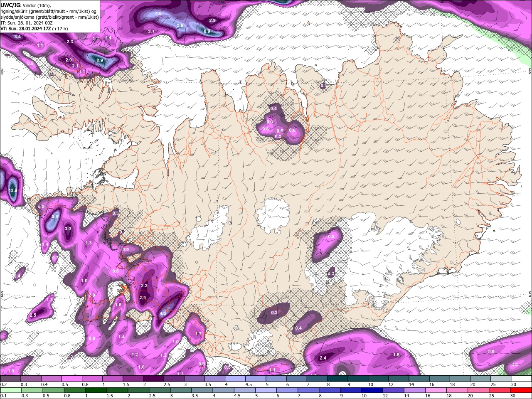Click the 'rigning/skúrir' legend description line
The height and width of the screenshot is (399, 532).
click(49, 11)
